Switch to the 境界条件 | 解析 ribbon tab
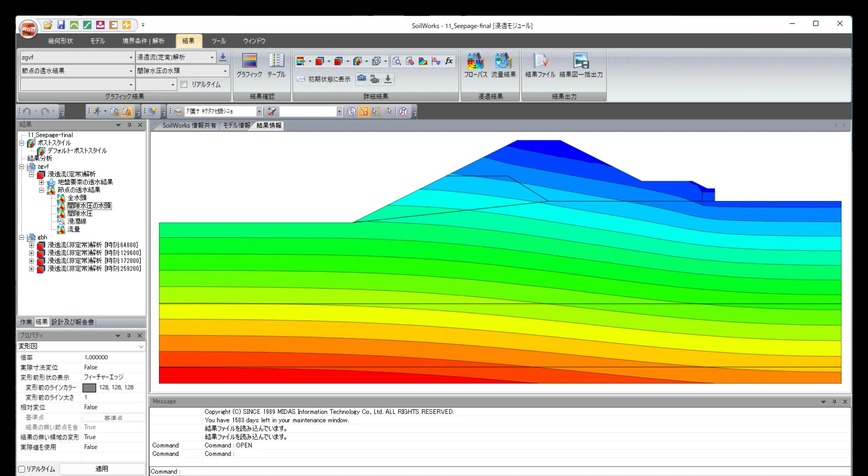 143,41
